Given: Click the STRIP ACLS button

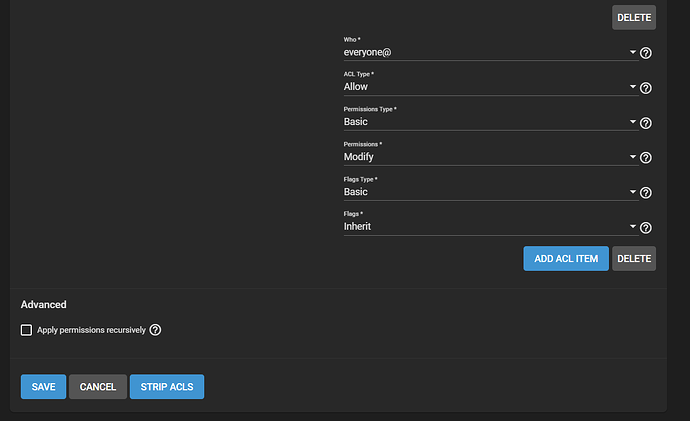Looking at the screenshot, I should [x=167, y=387].
